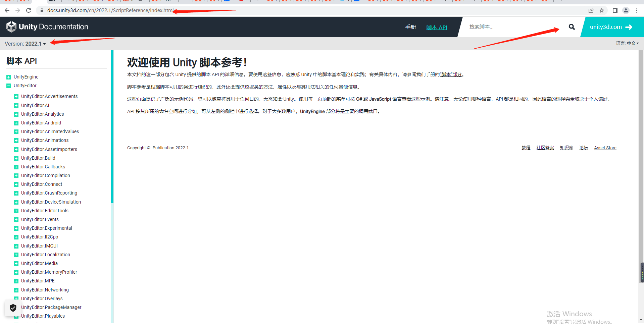The image size is (644, 325).
Task: Open UnityEditor.MPE tree item
Action: 38,281
